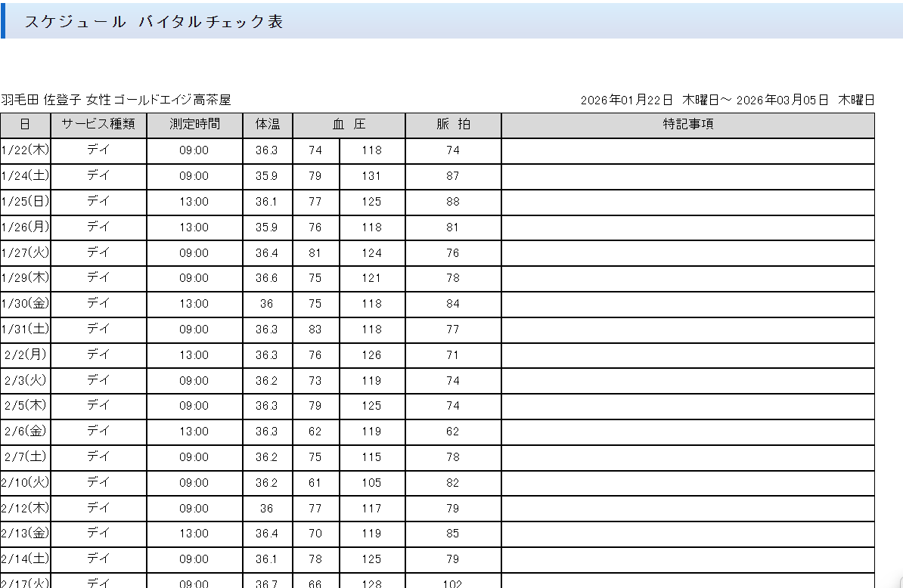The image size is (903, 588).
Task: Click the date range starting 2026年01月22日
Action: point(727,100)
